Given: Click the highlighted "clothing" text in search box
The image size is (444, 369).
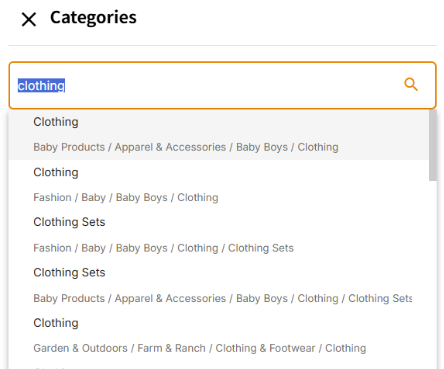Looking at the screenshot, I should point(41,86).
